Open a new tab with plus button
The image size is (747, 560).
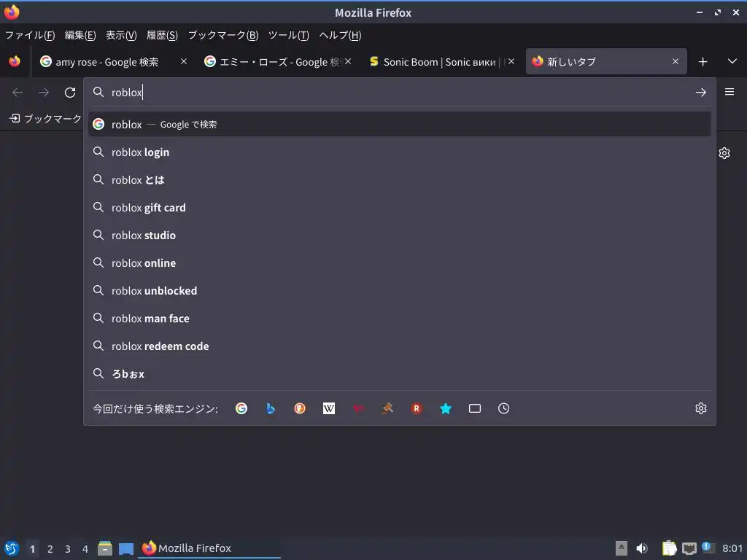(703, 62)
